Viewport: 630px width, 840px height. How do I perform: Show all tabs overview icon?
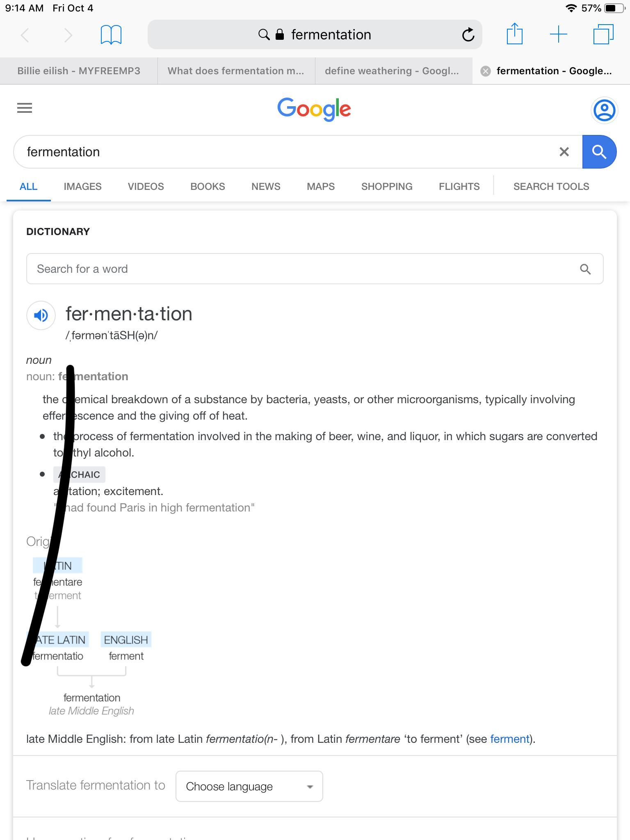(603, 34)
